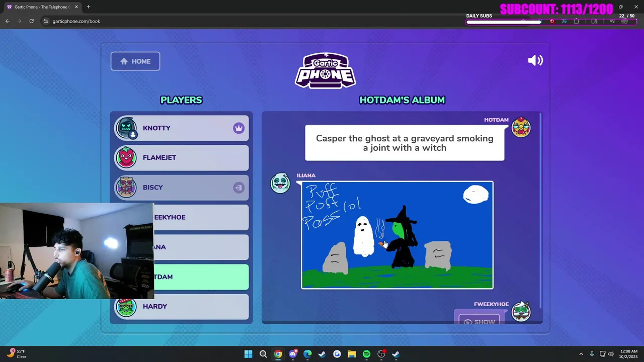
Task: Click Iliana's avatar beside the drawing
Action: click(280, 183)
